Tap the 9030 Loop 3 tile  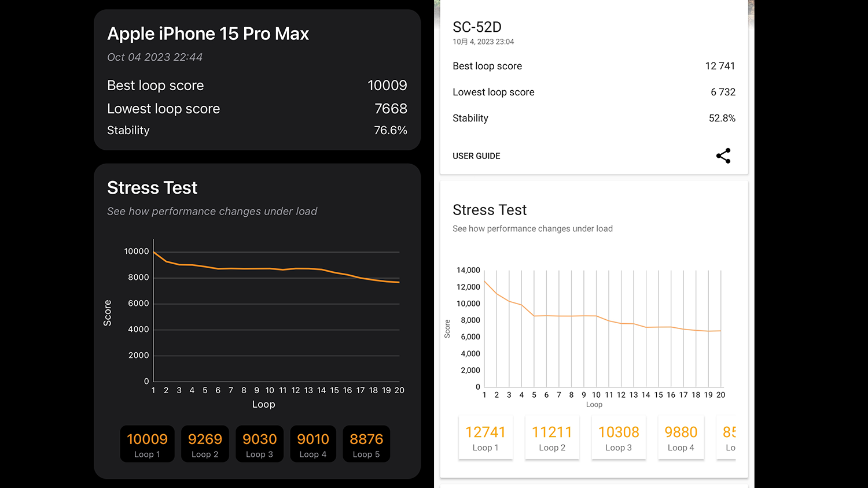click(x=259, y=444)
